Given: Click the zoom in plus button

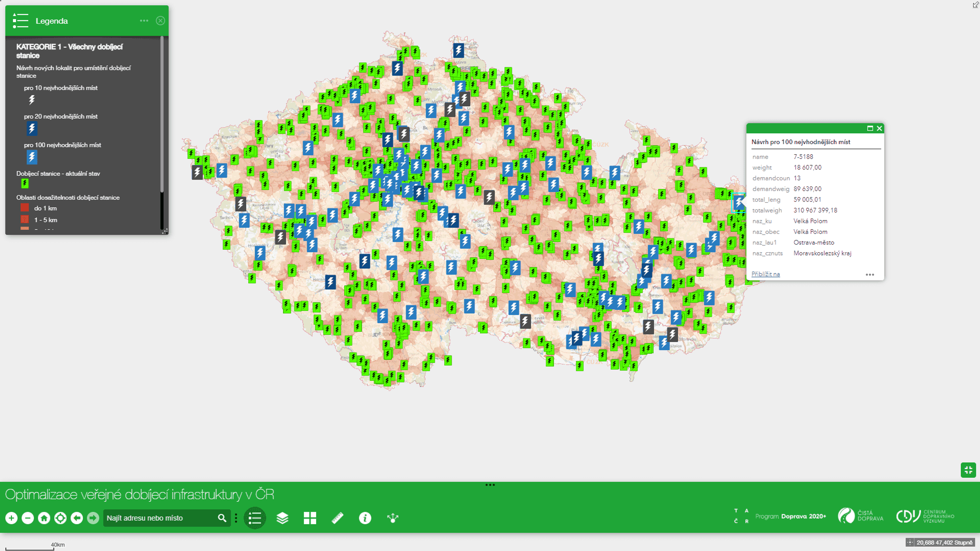Looking at the screenshot, I should pyautogui.click(x=11, y=518).
